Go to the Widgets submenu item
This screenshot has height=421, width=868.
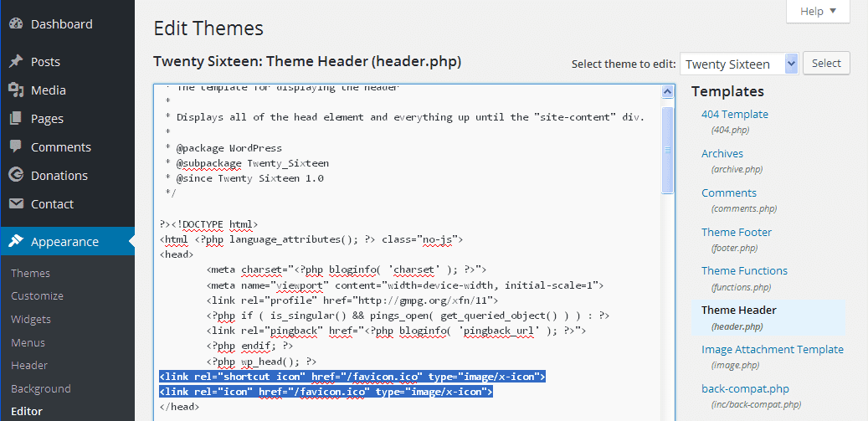(31, 319)
